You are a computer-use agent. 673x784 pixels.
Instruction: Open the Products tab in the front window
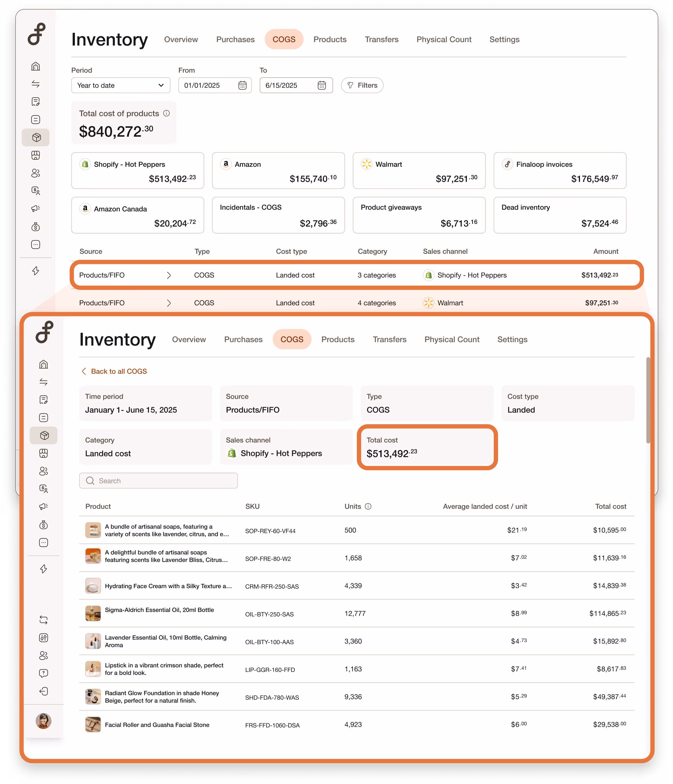[338, 339]
